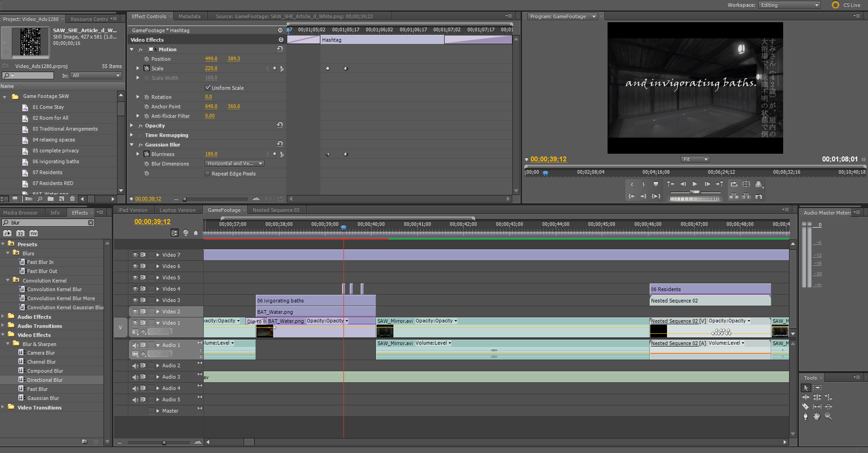
Task: Expand Time Remapping section
Action: (132, 135)
